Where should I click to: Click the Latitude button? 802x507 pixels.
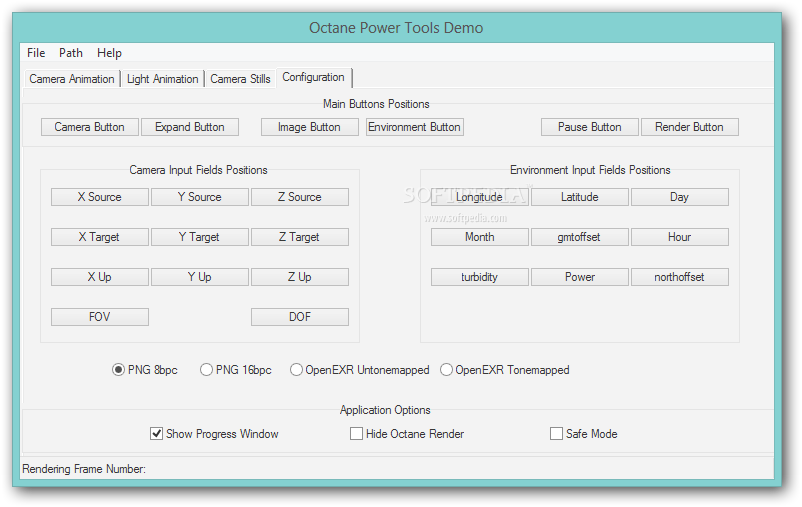(580, 197)
